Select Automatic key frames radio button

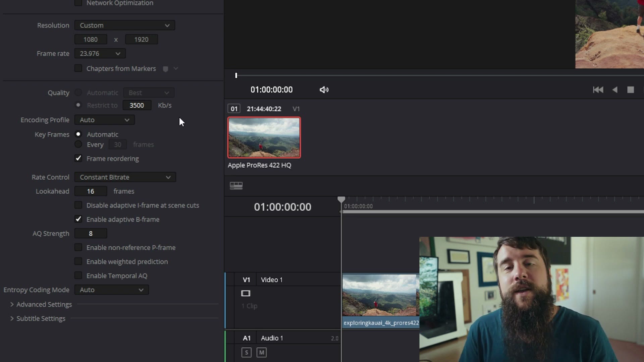(78, 134)
